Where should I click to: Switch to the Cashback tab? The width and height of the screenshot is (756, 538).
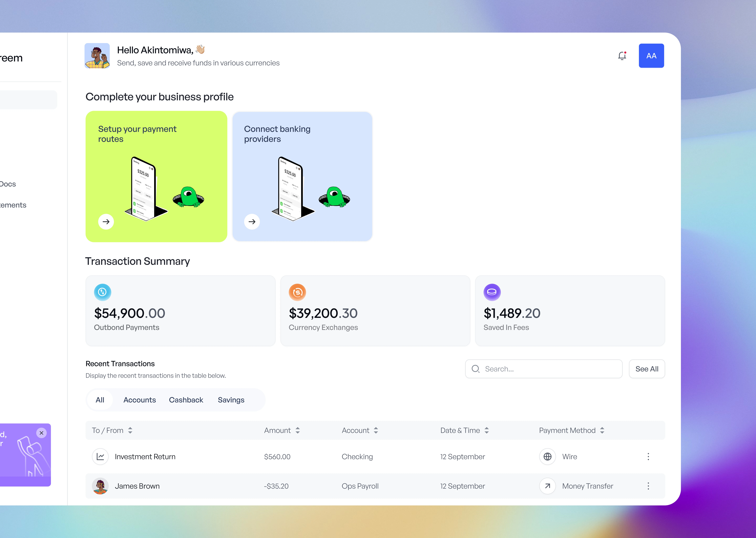coord(186,400)
